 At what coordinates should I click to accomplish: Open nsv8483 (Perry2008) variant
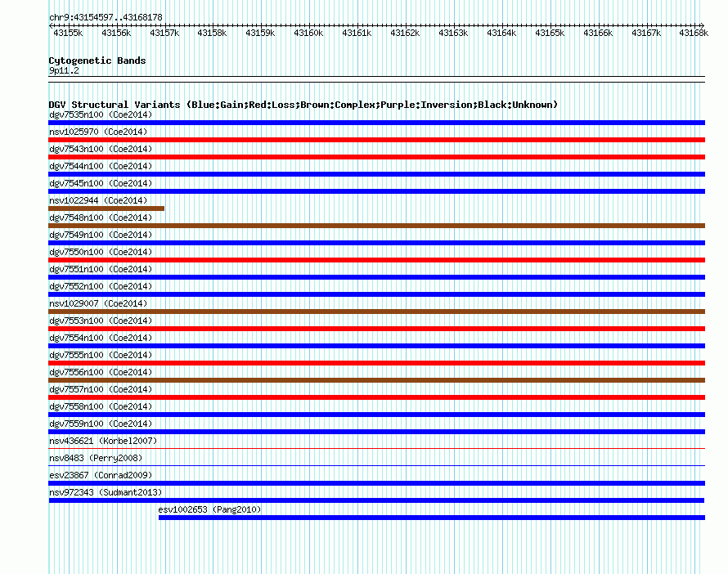(96, 458)
